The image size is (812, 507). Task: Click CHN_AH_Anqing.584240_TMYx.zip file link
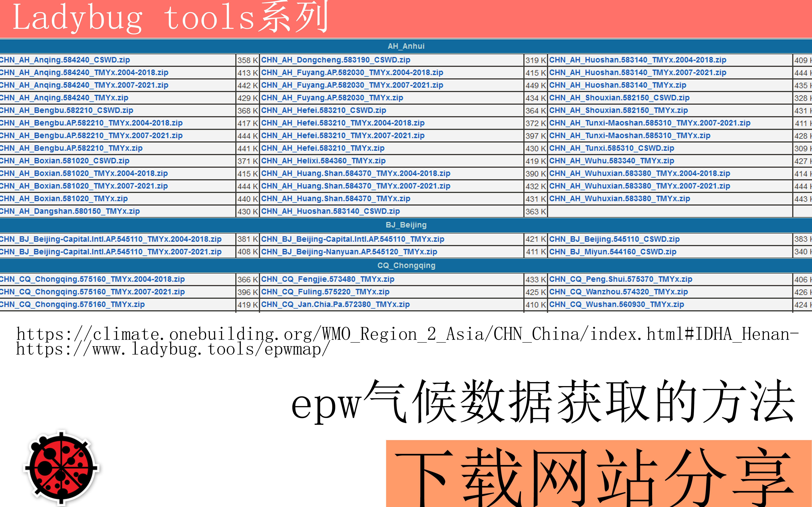64,98
